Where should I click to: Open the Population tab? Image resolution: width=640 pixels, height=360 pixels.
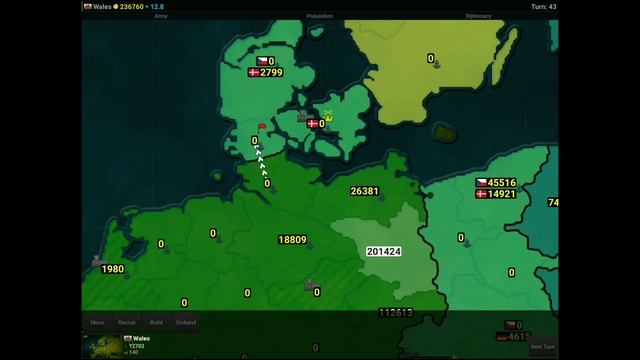pyautogui.click(x=320, y=16)
